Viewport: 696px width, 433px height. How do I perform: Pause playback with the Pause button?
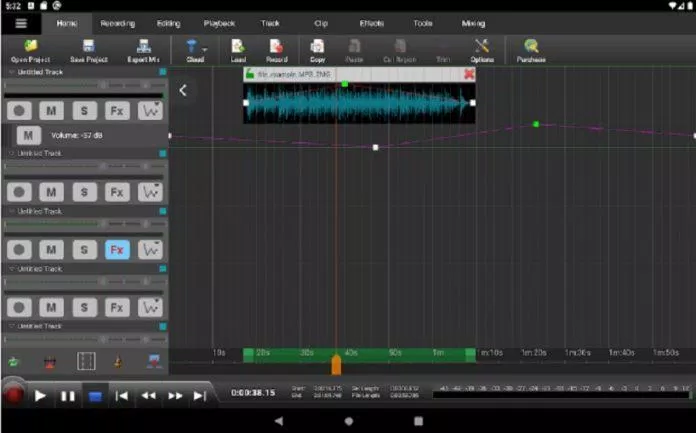click(67, 395)
